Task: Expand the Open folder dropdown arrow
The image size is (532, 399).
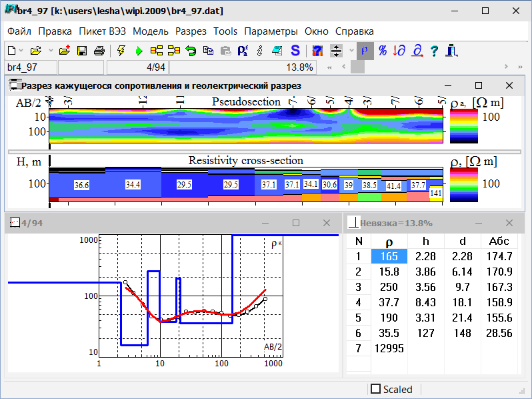Action: [x=50, y=51]
